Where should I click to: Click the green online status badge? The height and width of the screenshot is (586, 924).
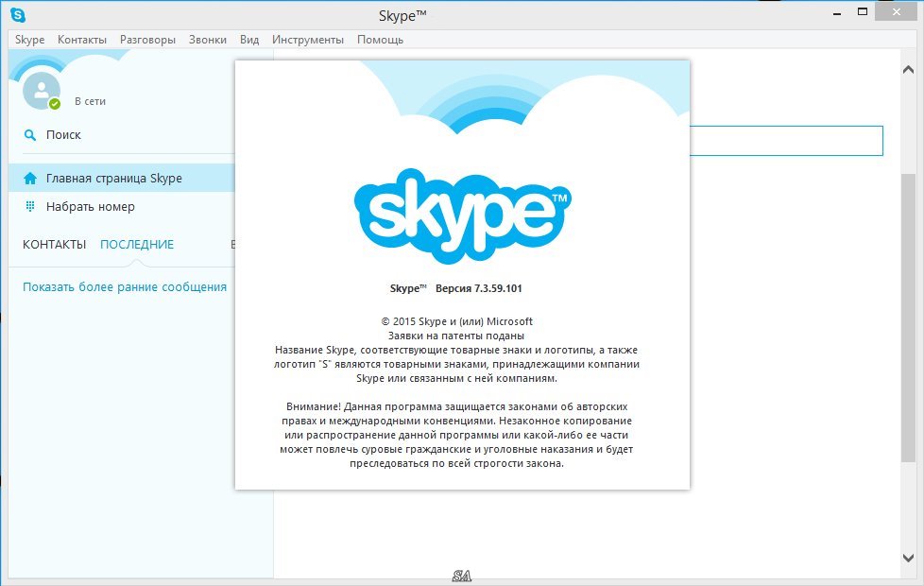[55, 104]
